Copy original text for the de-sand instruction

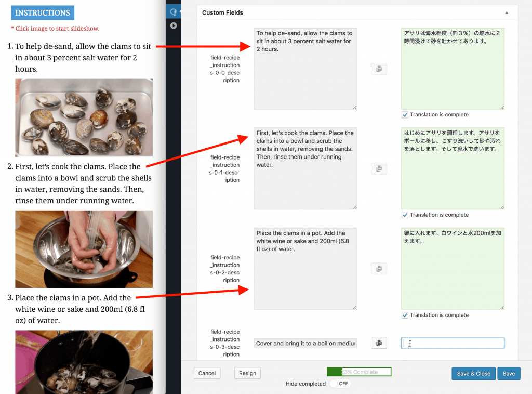tap(379, 69)
